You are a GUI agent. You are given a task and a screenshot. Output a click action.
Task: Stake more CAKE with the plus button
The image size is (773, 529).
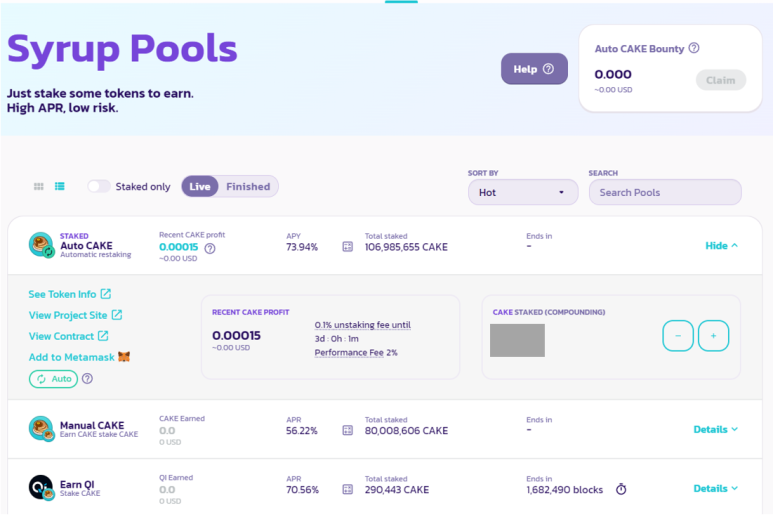(x=713, y=336)
